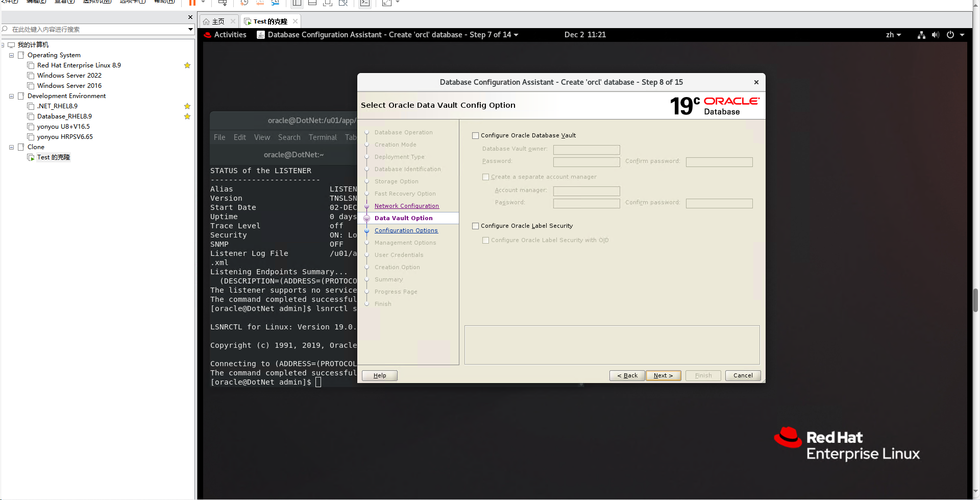Screen dimensions: 980x500
Task: Close the Database Configuration Assistant dialog
Action: point(756,82)
